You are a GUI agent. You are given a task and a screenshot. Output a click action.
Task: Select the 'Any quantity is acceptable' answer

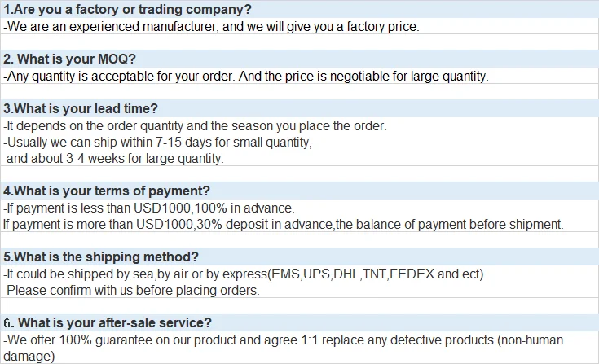click(244, 77)
